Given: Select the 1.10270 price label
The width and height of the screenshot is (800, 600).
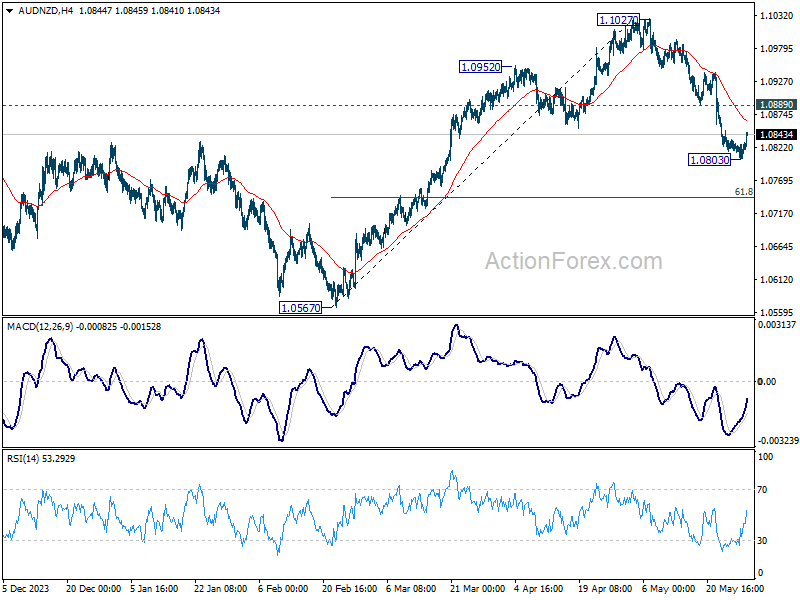Looking at the screenshot, I should 618,20.
